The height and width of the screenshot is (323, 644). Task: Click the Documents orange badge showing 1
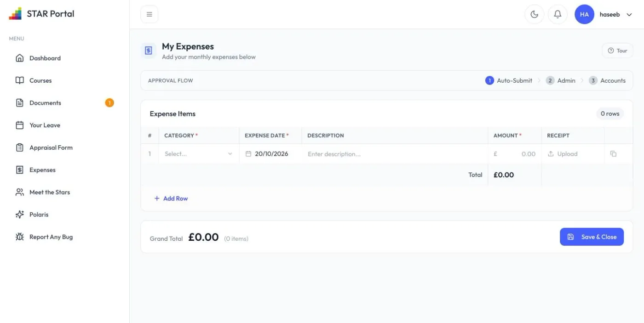pos(109,103)
